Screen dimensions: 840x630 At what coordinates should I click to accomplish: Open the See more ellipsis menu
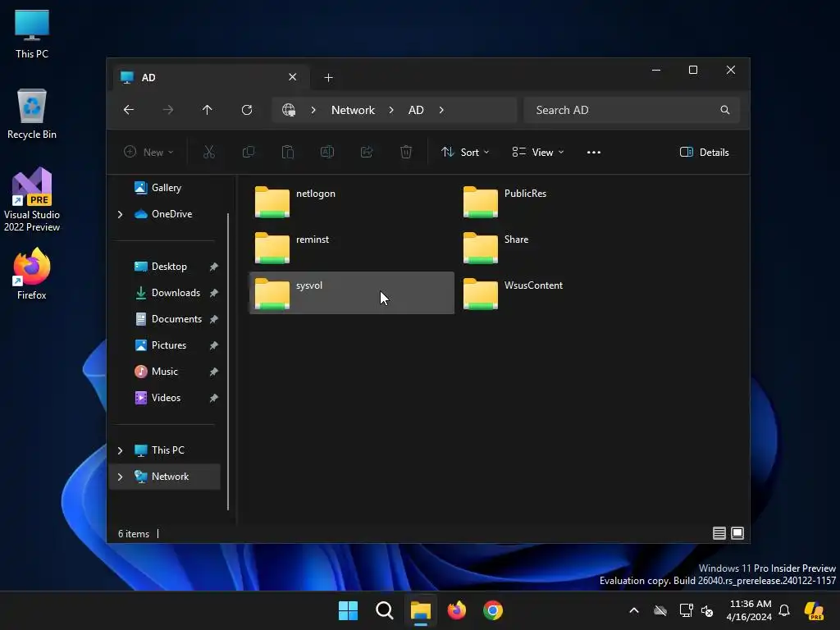pos(594,152)
